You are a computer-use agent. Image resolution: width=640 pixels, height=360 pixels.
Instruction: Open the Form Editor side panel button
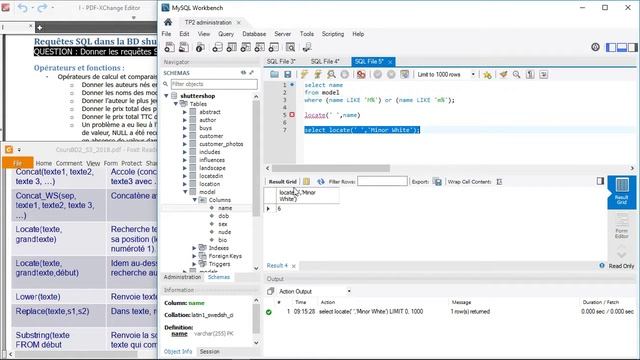(x=622, y=226)
